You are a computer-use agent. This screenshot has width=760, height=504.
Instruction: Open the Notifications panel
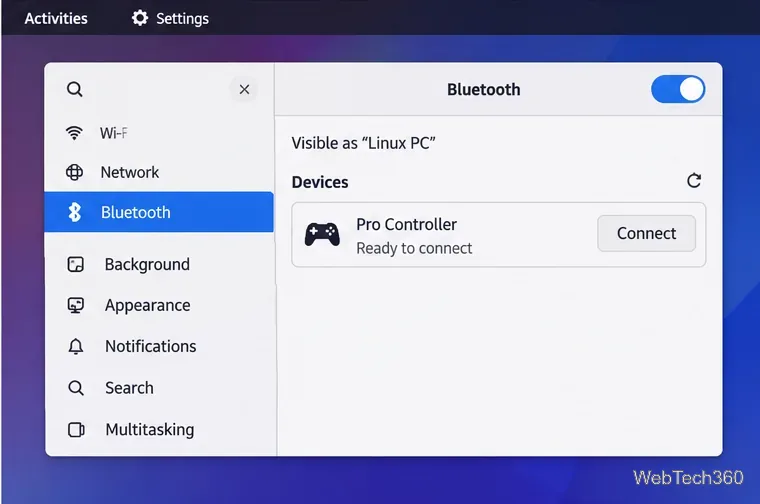coord(159,346)
